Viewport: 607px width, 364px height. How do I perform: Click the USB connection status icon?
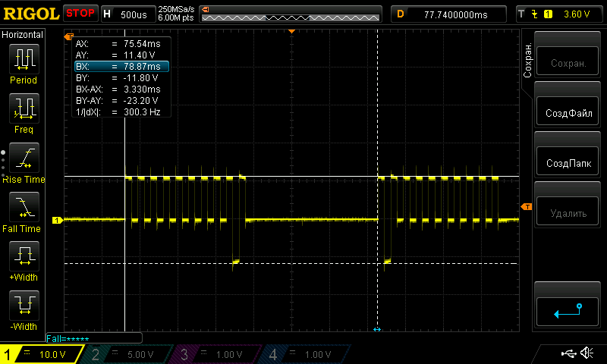coord(568,353)
